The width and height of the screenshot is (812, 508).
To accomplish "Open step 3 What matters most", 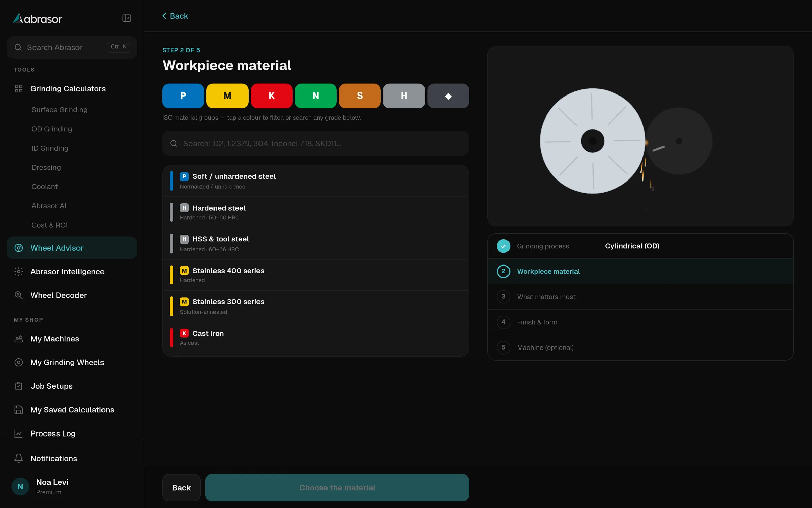I will 640,297.
